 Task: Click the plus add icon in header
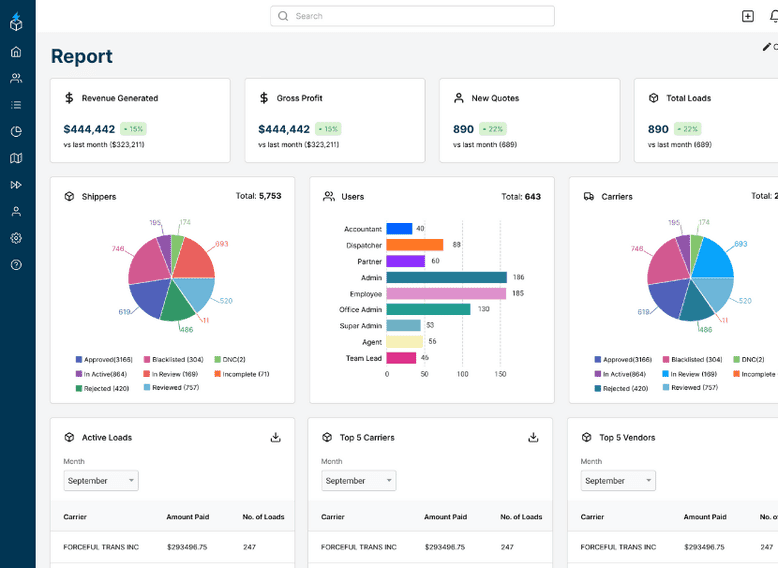tap(748, 16)
